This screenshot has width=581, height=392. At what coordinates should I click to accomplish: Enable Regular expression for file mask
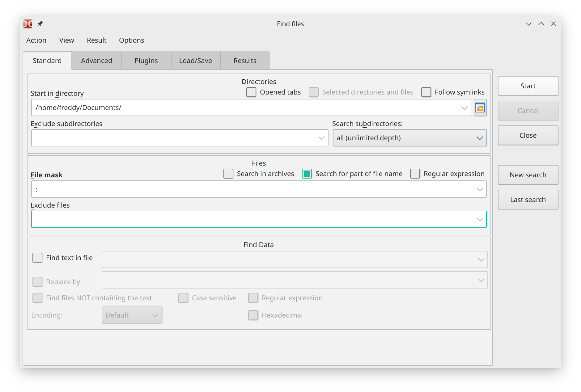tap(415, 174)
